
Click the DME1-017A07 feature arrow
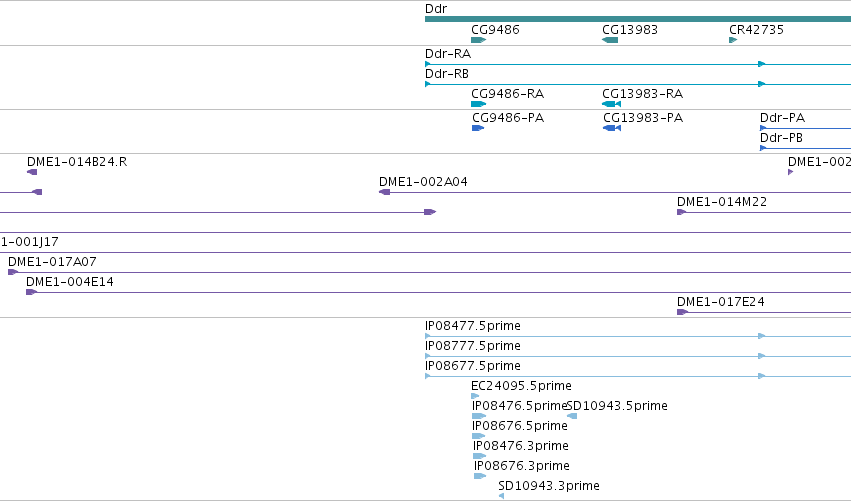click(x=13, y=272)
